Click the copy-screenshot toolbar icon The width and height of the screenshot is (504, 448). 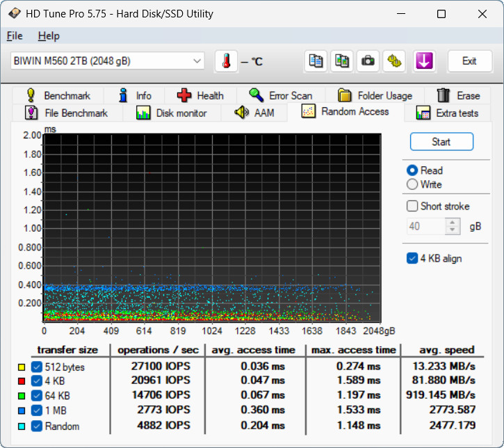pyautogui.click(x=342, y=61)
